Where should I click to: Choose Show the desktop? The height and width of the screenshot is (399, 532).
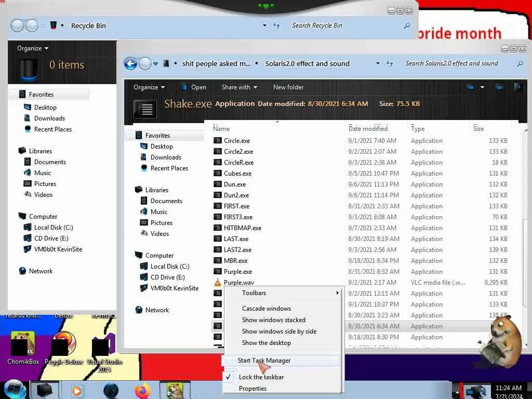(x=267, y=343)
